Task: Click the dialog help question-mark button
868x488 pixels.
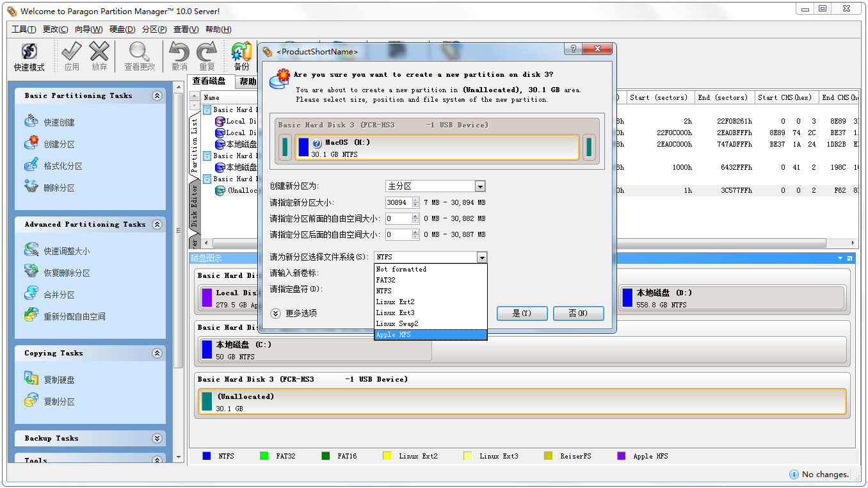Action: point(574,49)
